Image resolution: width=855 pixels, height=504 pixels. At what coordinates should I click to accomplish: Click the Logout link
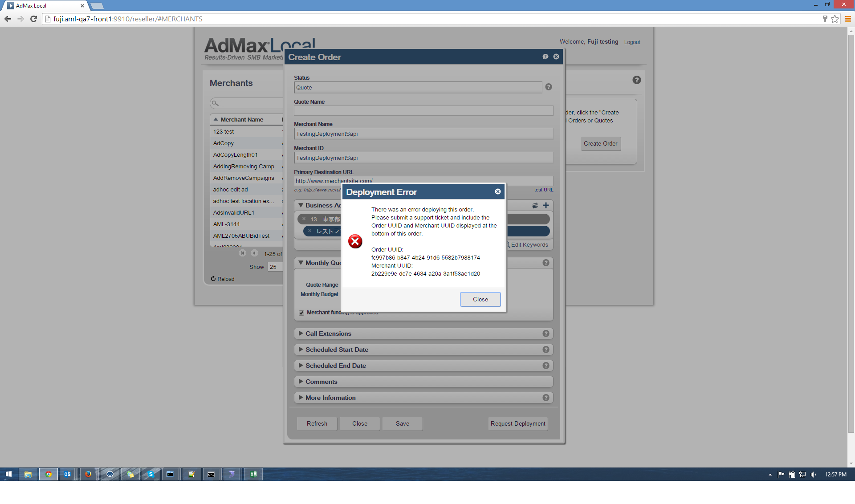[632, 42]
